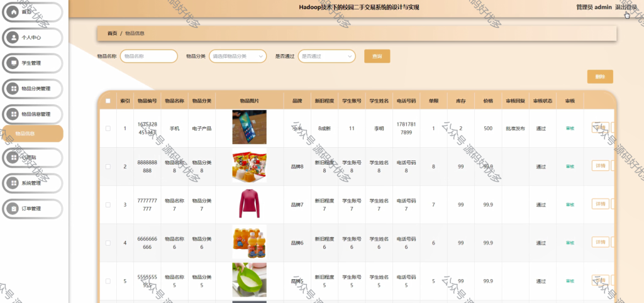Click the 详情 button in row 5
This screenshot has width=644, height=303.
pyautogui.click(x=601, y=280)
